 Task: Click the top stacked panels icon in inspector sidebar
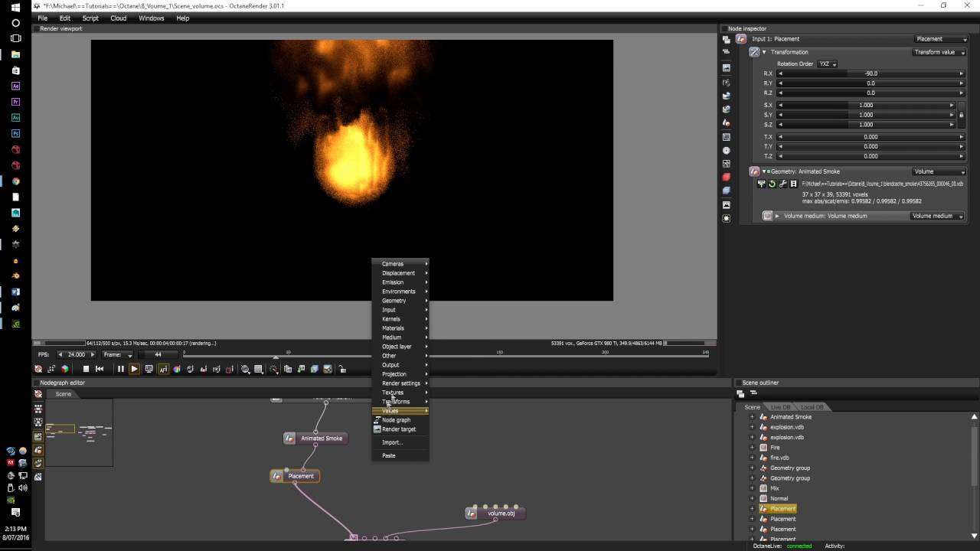tap(727, 39)
